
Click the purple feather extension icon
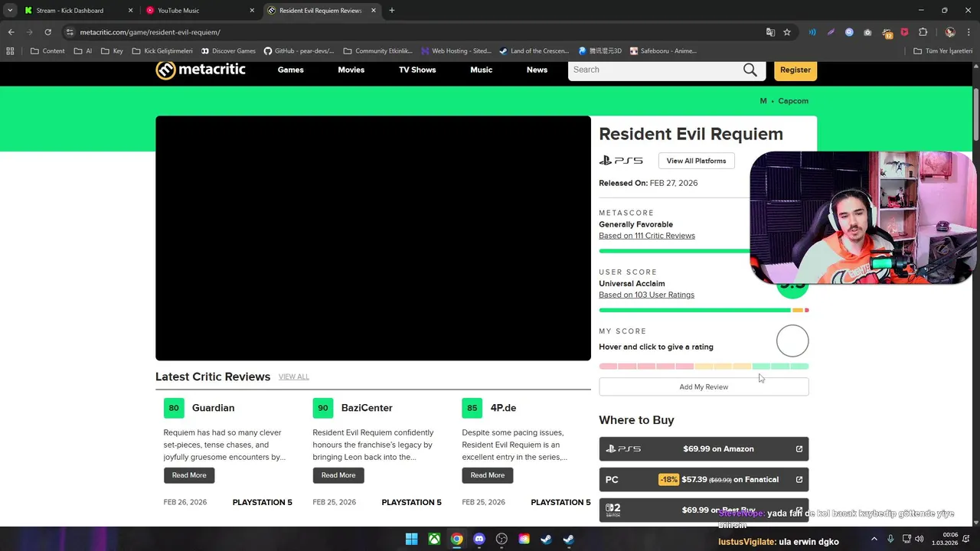click(831, 32)
